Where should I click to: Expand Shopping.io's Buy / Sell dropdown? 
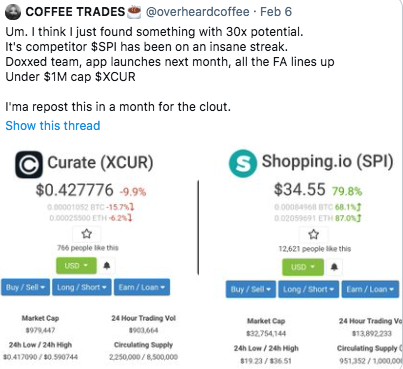pos(251,289)
